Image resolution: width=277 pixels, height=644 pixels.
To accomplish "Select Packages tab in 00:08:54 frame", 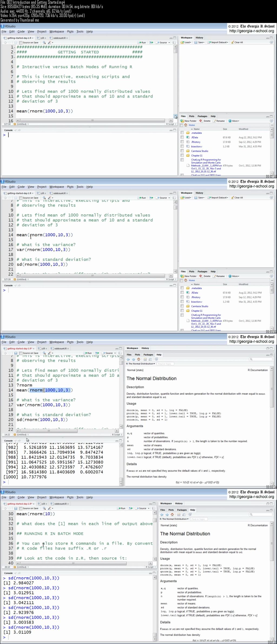I will tap(148, 355).
